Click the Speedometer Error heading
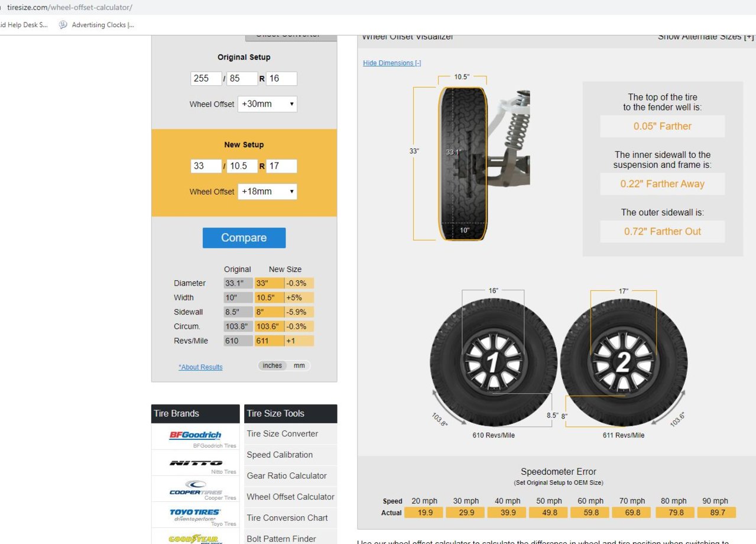Screen dimensions: 756x544 [x=558, y=472]
